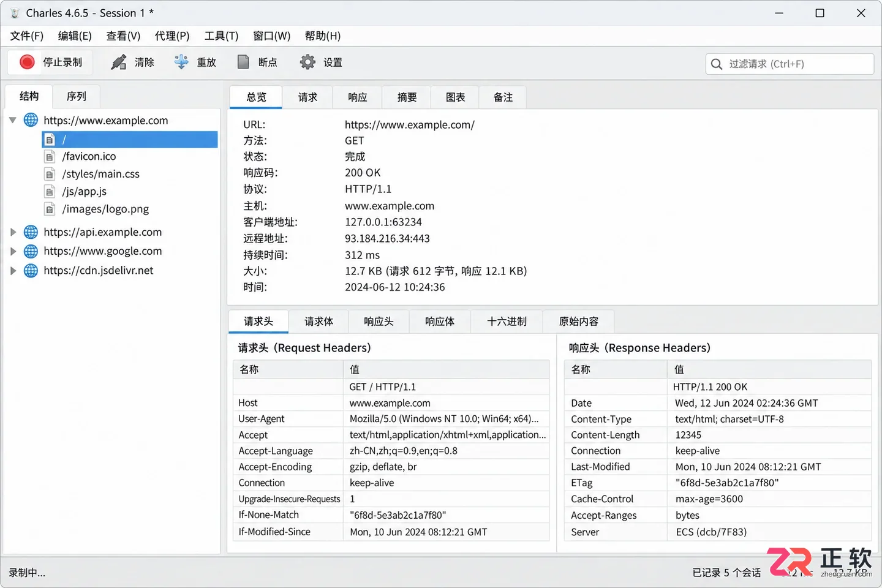Select /favicon.ico in the tree
Screen dimensions: 882x588
coord(89,157)
